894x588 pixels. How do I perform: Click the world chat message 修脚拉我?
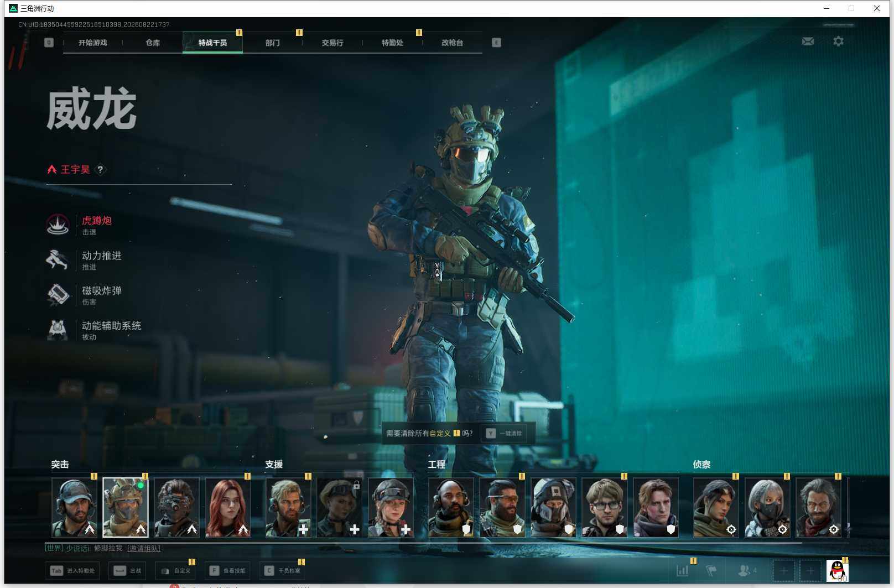pyautogui.click(x=108, y=548)
